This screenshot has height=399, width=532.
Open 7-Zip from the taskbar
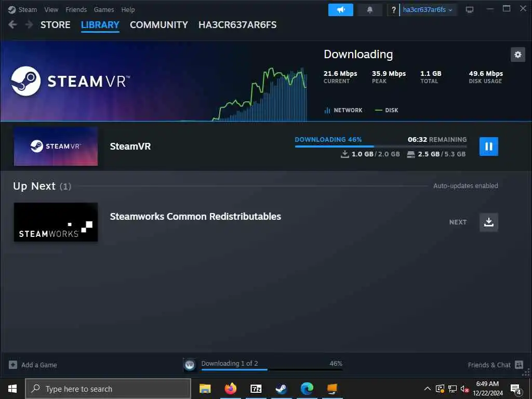[x=256, y=389]
